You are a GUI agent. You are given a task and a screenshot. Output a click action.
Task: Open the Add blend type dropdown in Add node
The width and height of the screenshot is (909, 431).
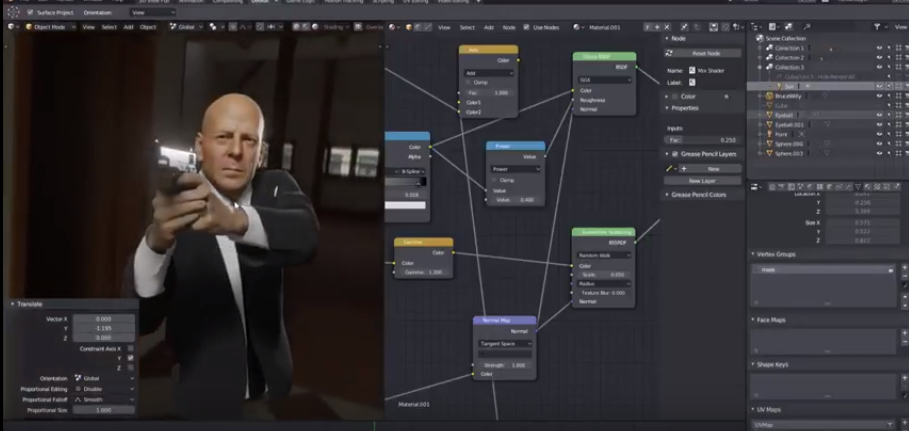coord(489,73)
